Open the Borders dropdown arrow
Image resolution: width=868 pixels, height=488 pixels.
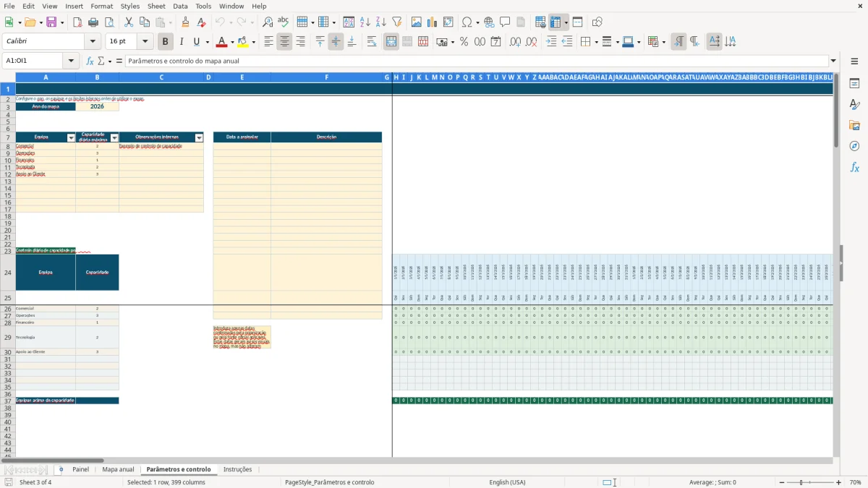click(595, 42)
